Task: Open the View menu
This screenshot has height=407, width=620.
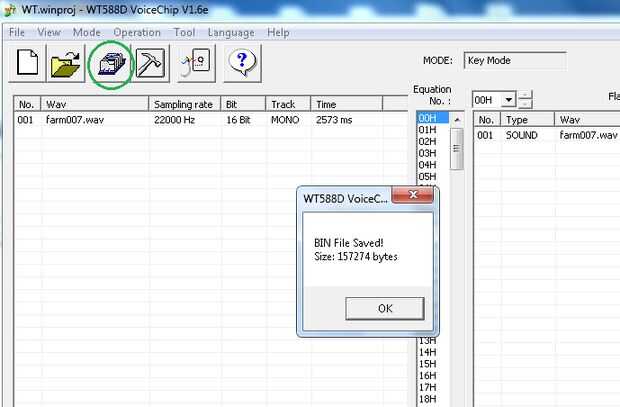Action: point(49,32)
